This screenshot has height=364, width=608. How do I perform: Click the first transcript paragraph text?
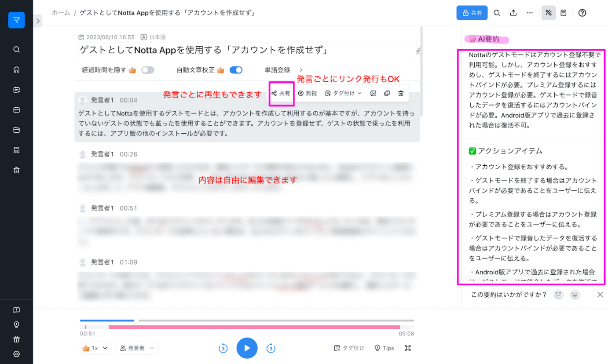point(247,123)
